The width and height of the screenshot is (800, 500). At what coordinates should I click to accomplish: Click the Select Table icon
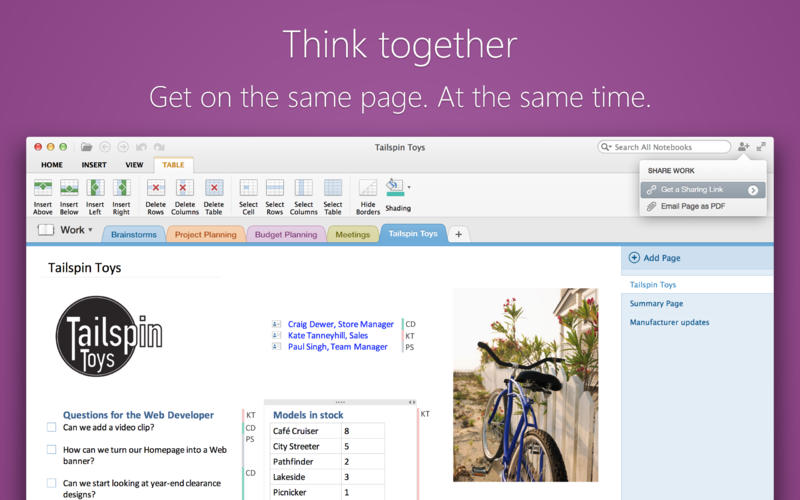333,188
